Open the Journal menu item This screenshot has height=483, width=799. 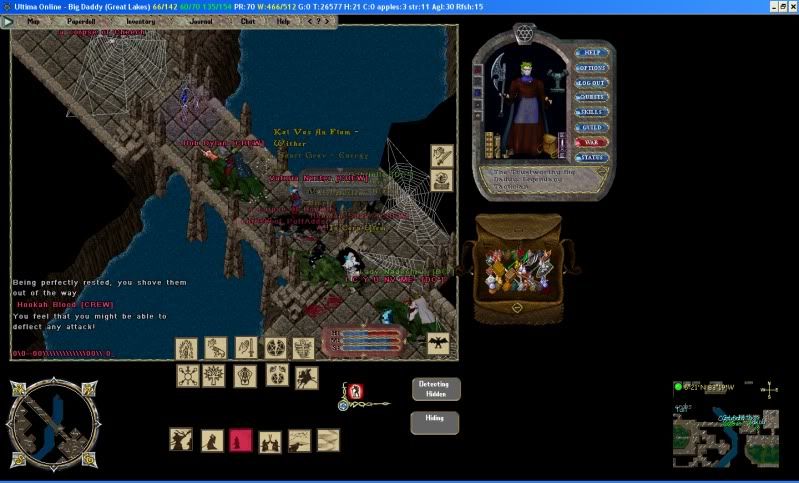coord(201,21)
